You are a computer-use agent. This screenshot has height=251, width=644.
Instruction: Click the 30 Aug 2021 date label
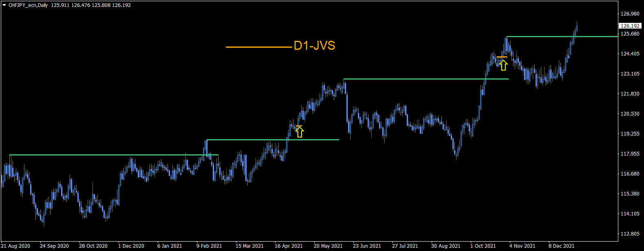click(446, 246)
